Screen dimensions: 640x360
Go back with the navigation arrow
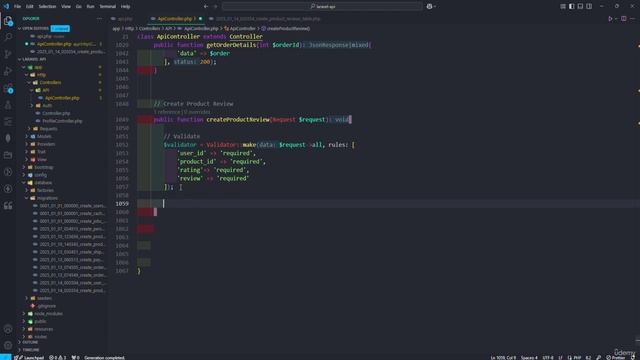[206, 7]
